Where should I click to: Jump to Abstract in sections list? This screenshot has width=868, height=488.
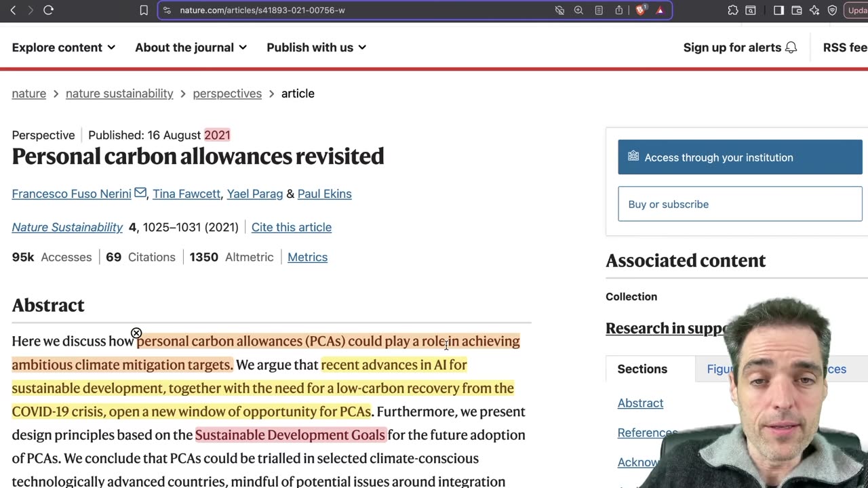[640, 403]
